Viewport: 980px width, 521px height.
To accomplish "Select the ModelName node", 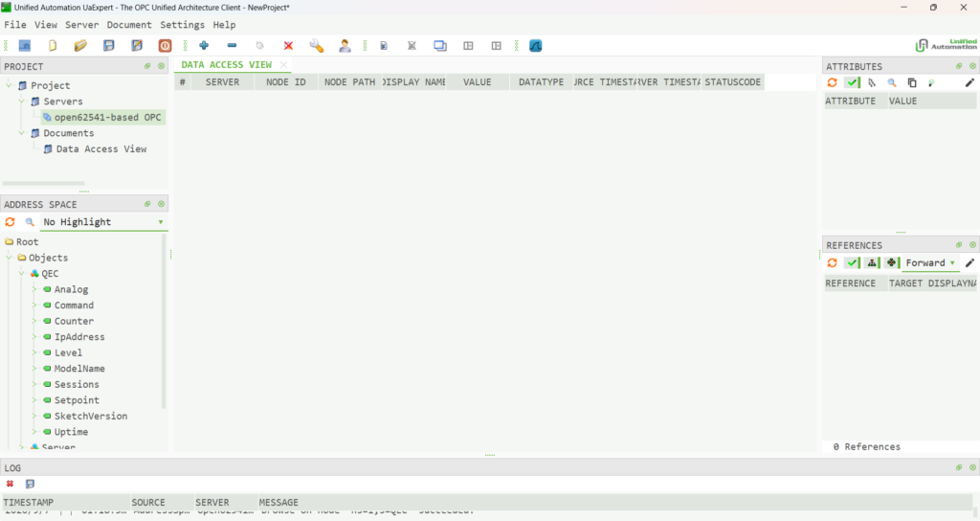I will tap(79, 369).
